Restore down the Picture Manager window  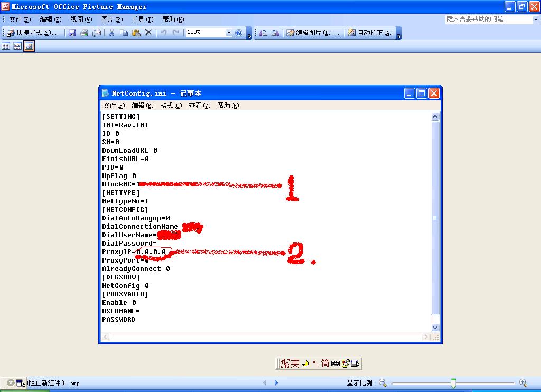[521, 6]
